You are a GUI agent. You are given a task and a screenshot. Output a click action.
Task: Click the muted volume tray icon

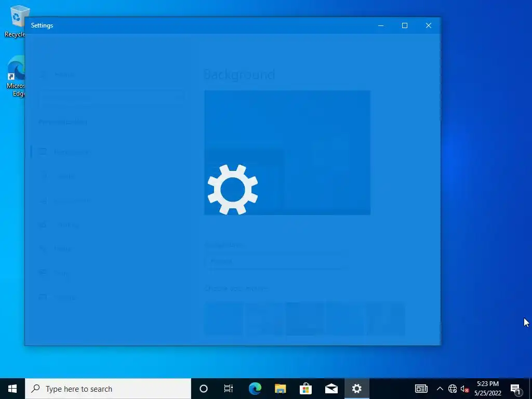[x=465, y=389]
